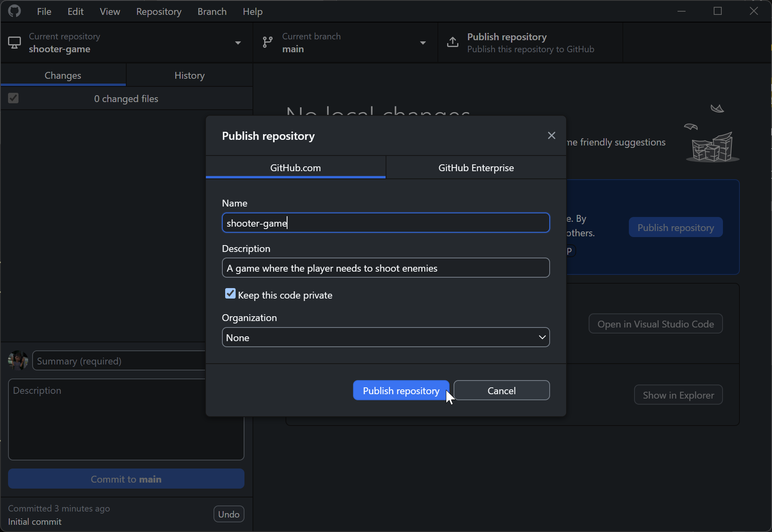Toggle Keep this code private checkbox
Viewport: 772px width, 532px height.
point(230,294)
